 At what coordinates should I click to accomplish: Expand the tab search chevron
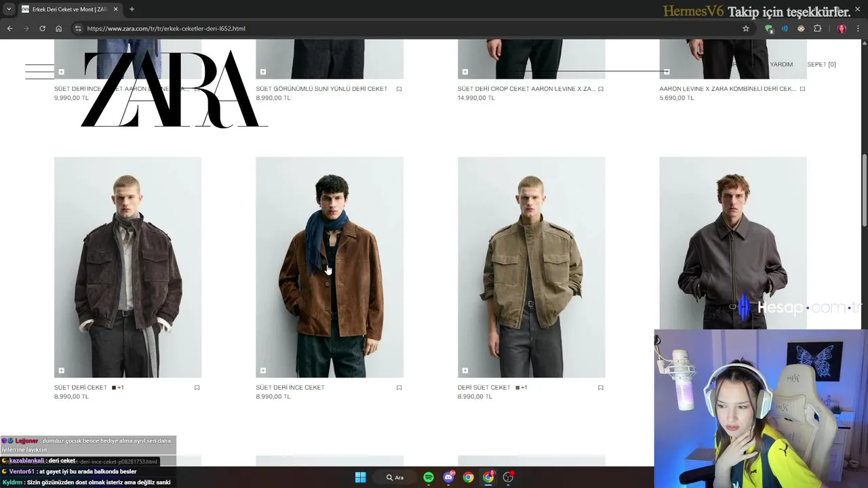[9, 9]
